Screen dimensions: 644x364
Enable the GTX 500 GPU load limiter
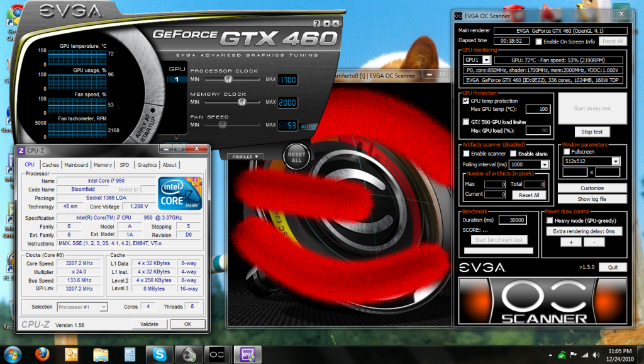tap(466, 122)
